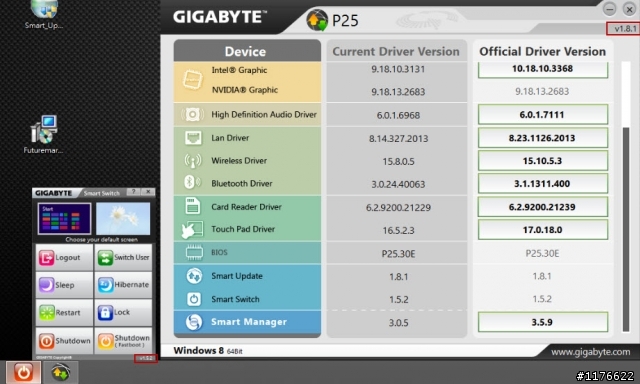Click the Current Driver Version header
Screen dimensions: 640x384
pyautogui.click(x=396, y=51)
